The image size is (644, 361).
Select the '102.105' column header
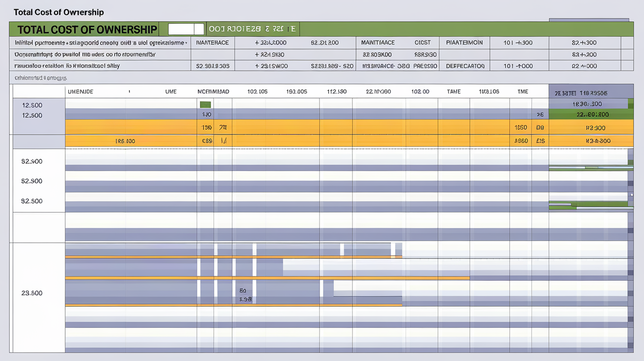click(257, 92)
